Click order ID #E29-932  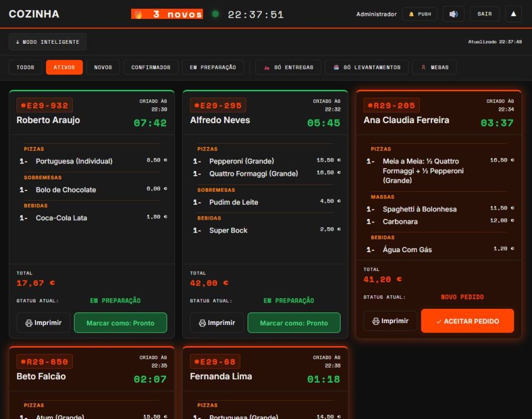[44, 105]
